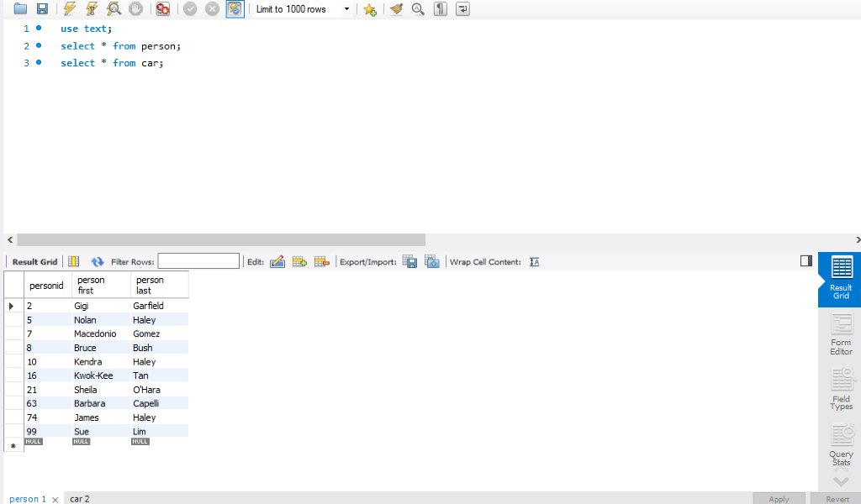Open Form Editor side panel
861x504 pixels.
[841, 334]
